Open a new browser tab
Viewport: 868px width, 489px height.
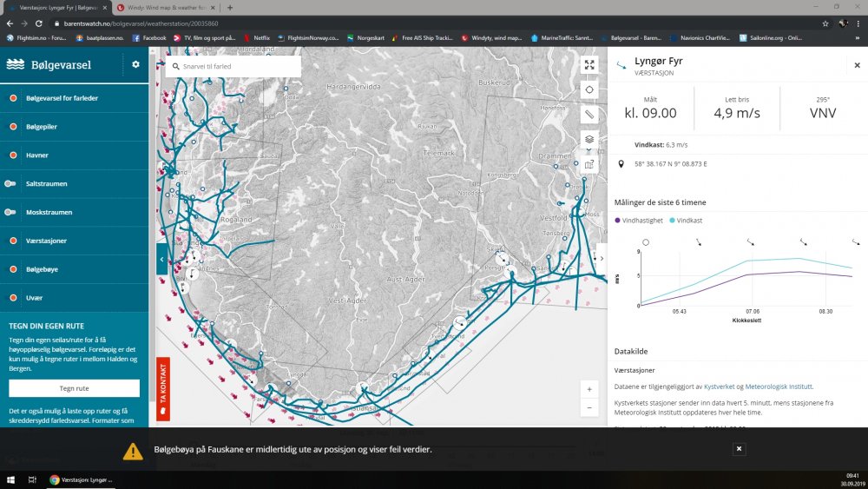coord(230,8)
